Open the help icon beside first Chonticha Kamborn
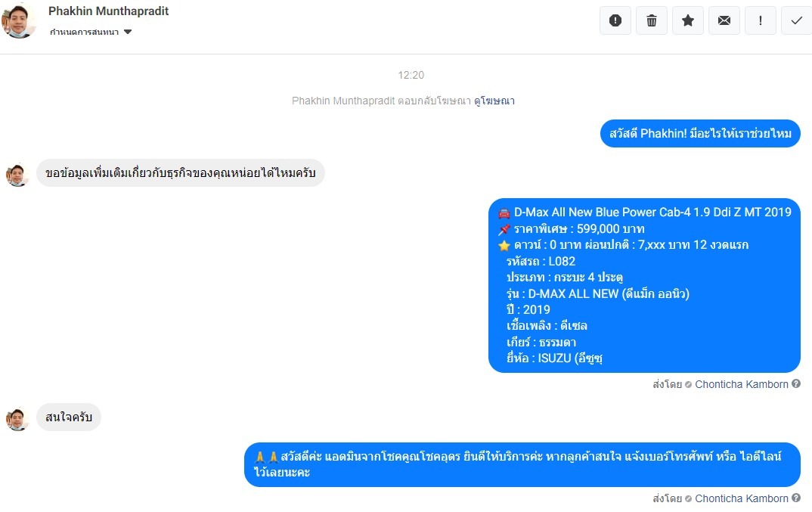This screenshot has width=812, height=512. coord(796,383)
